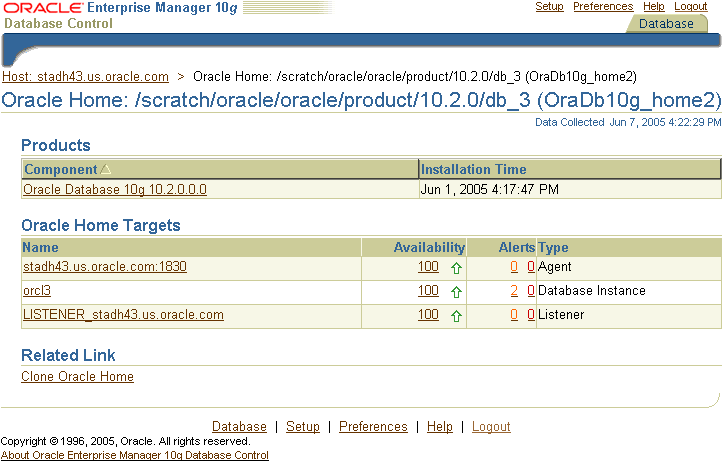Open the LISTENER_stadh43.us.oracle.com target
Screen dimensions: 724x463
click(123, 315)
